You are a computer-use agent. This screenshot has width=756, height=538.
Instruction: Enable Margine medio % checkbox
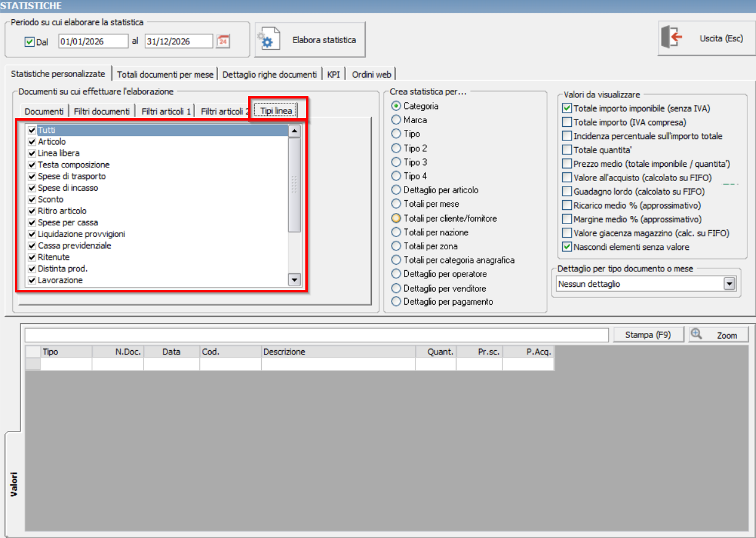coord(567,219)
